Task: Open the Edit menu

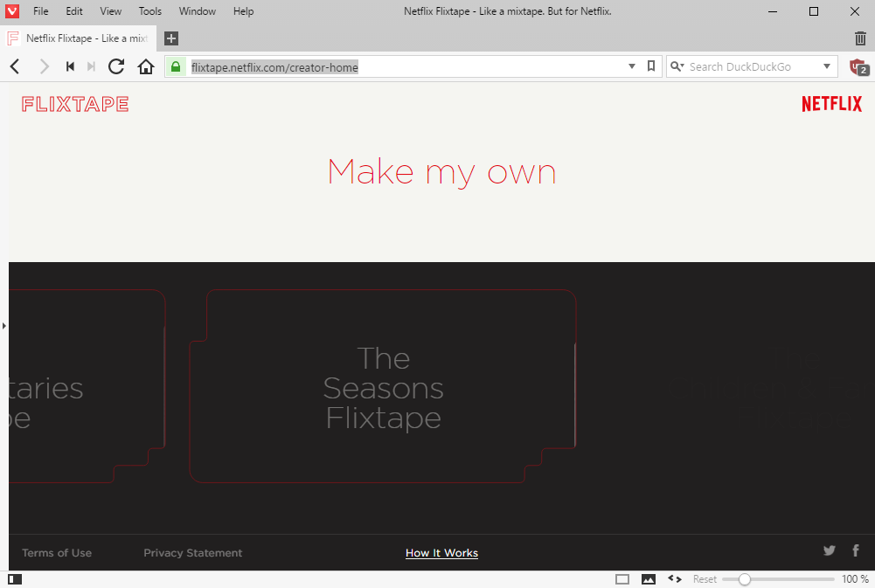Action: coord(73,11)
